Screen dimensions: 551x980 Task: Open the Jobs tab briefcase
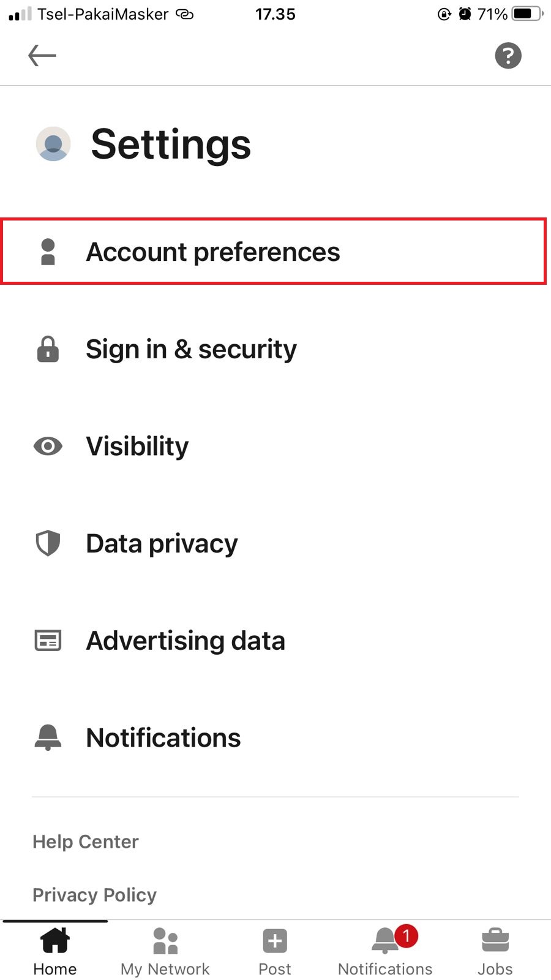coord(495,952)
